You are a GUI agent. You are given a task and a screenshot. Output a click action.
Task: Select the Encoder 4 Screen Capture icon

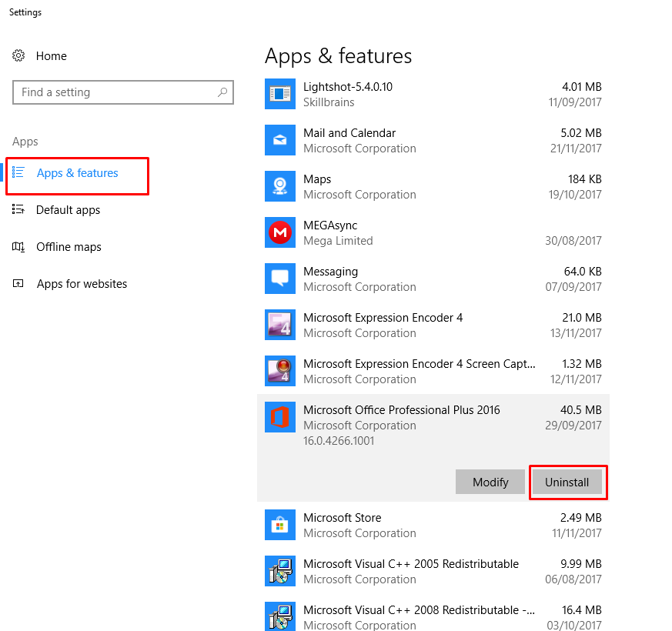tap(280, 371)
